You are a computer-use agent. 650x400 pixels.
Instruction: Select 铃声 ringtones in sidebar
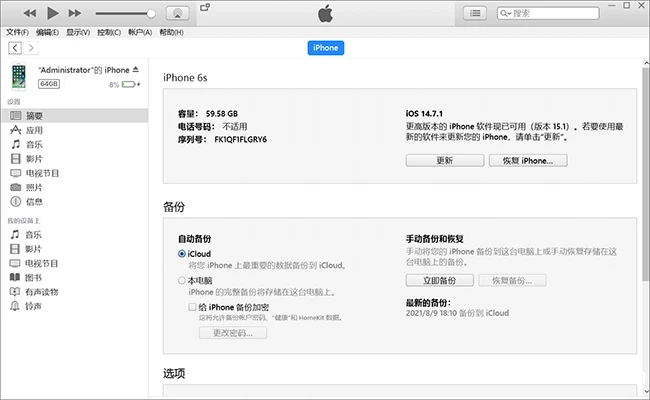point(75,306)
